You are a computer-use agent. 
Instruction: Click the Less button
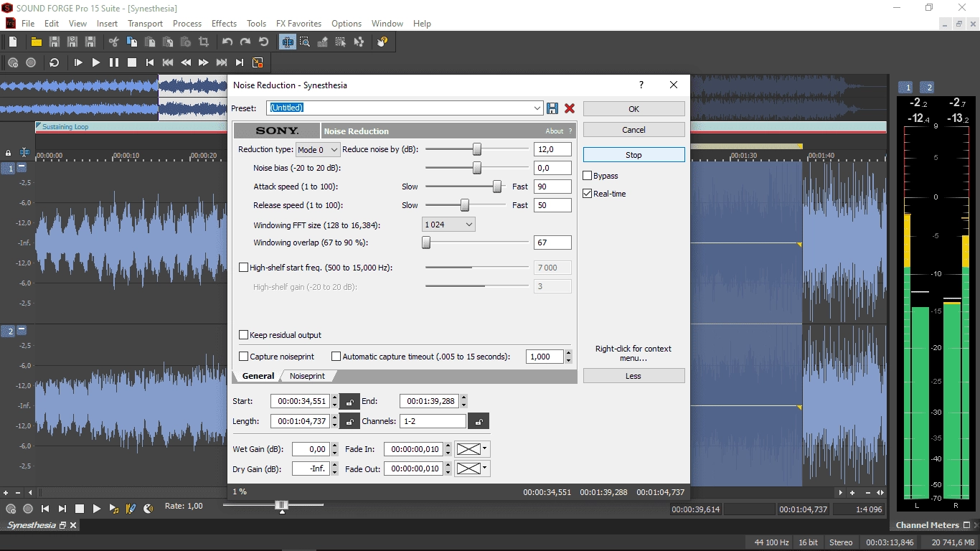pos(633,376)
